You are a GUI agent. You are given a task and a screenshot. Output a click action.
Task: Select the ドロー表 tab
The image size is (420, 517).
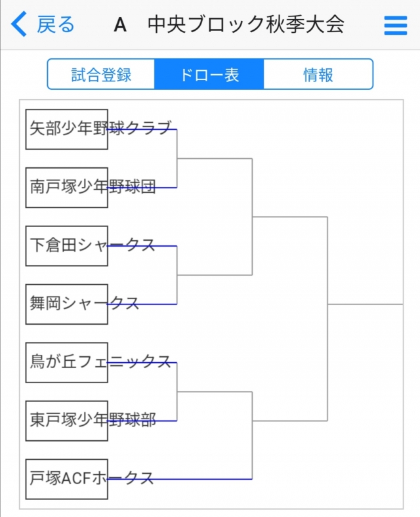209,74
